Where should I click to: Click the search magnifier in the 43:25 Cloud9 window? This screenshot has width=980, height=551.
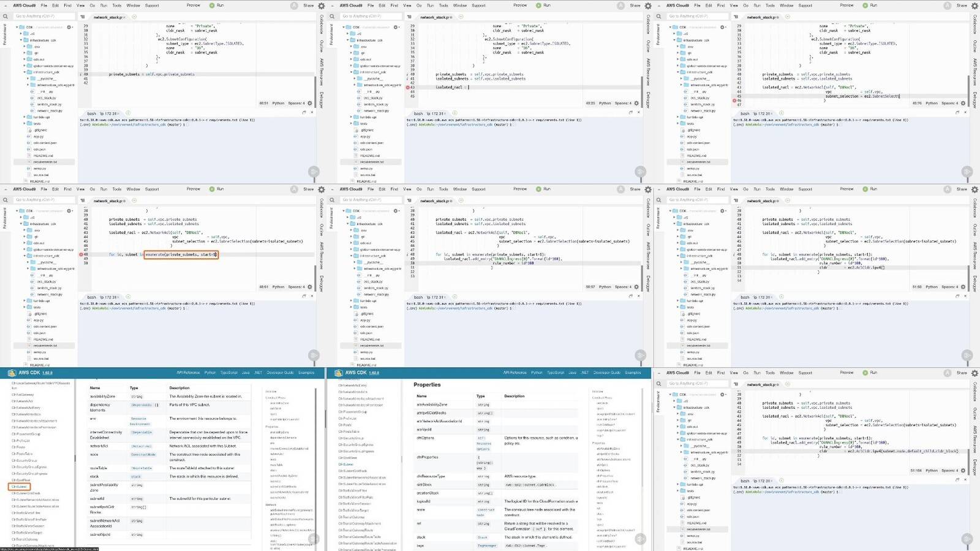332,16
